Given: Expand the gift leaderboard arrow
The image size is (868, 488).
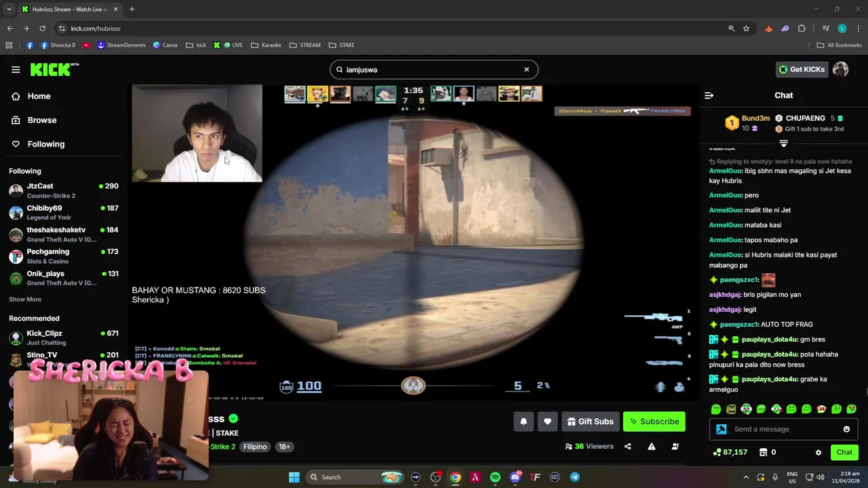Looking at the screenshot, I should pyautogui.click(x=783, y=143).
